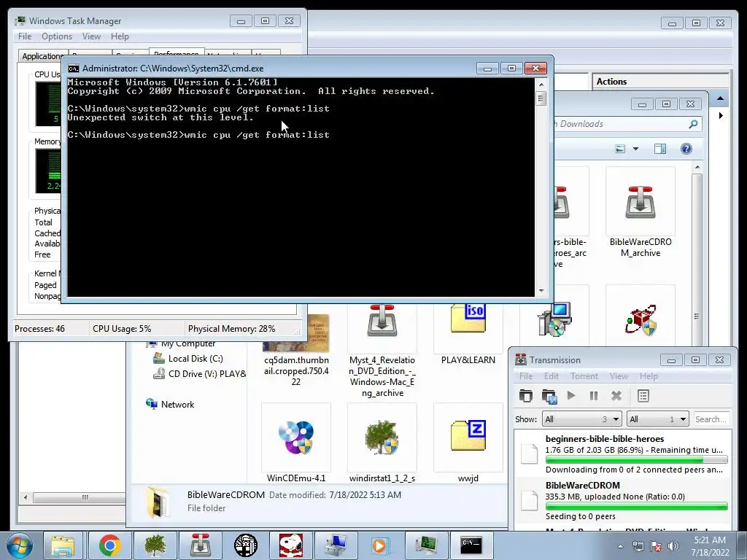Switch to cmd.exe taskbar icon
Screen dimensions: 747x560
471,545
